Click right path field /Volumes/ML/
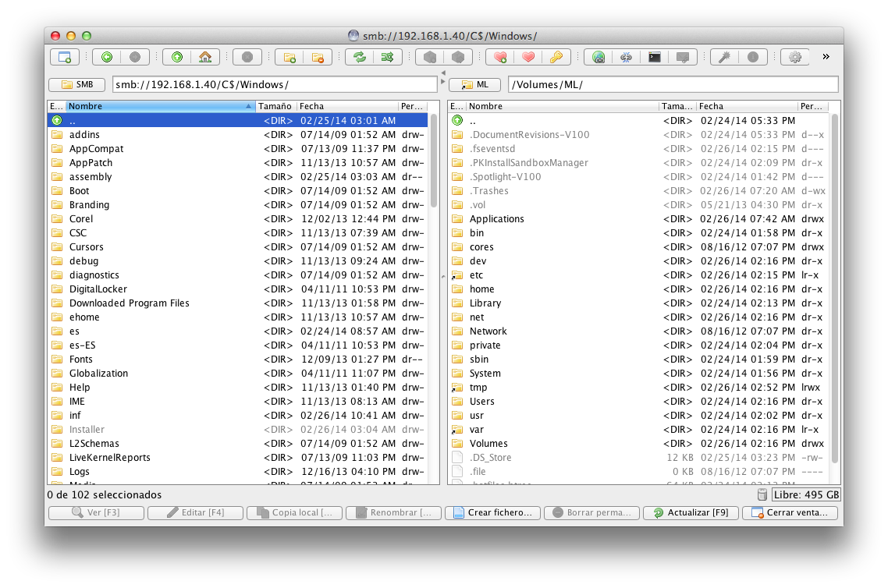This screenshot has width=888, height=588. [673, 84]
